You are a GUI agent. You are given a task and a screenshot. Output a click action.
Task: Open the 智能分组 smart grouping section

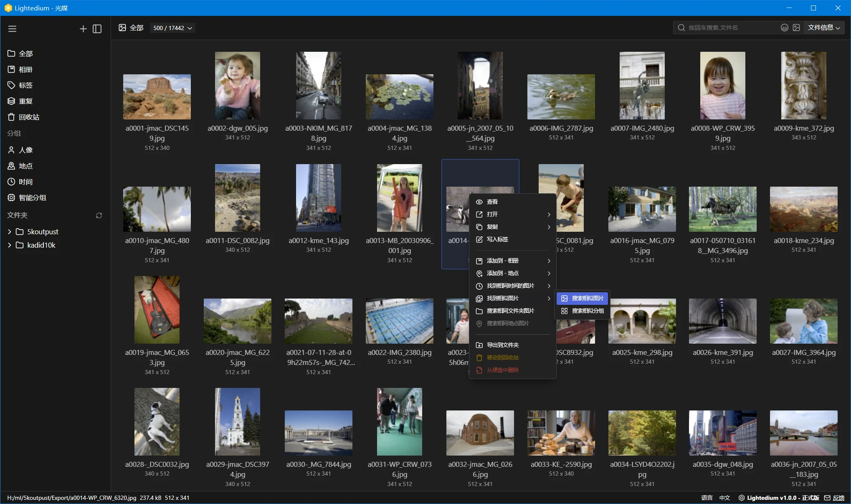pos(32,198)
